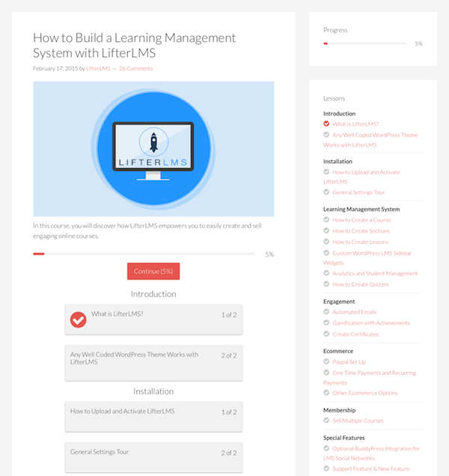This screenshot has height=476, width=449.
Task: Open lesson How to Create Sections
Action: point(361,231)
